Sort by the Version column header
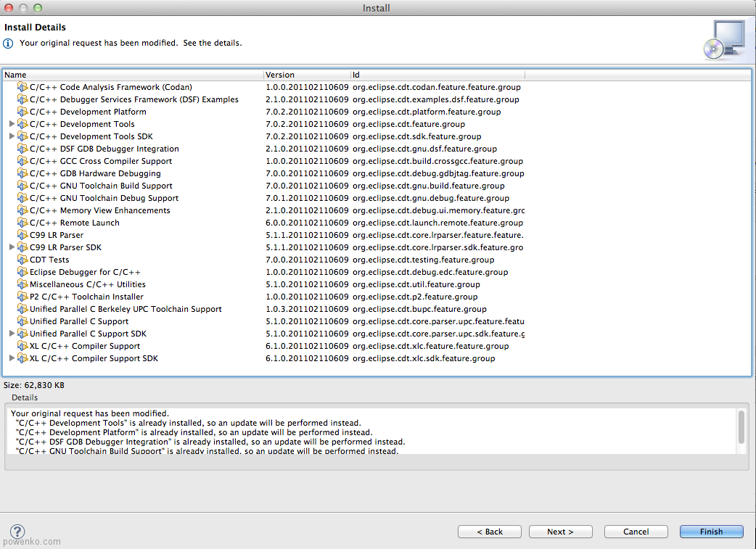This screenshot has height=549, width=756. click(307, 75)
